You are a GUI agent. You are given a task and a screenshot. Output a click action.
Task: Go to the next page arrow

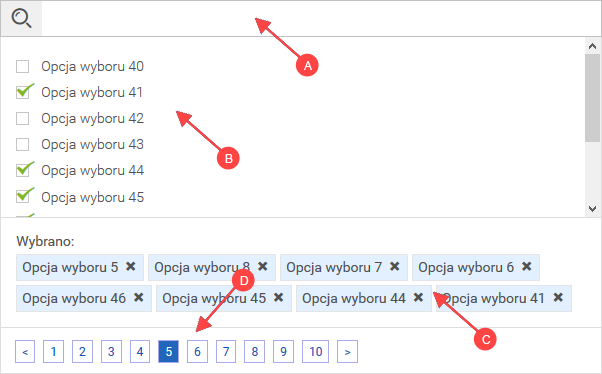[x=347, y=351]
